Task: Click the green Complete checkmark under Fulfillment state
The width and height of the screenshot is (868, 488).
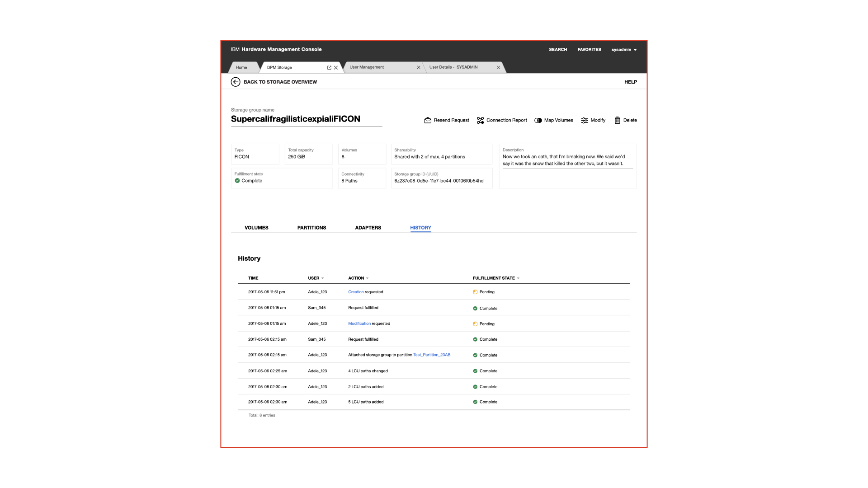Action: point(237,181)
